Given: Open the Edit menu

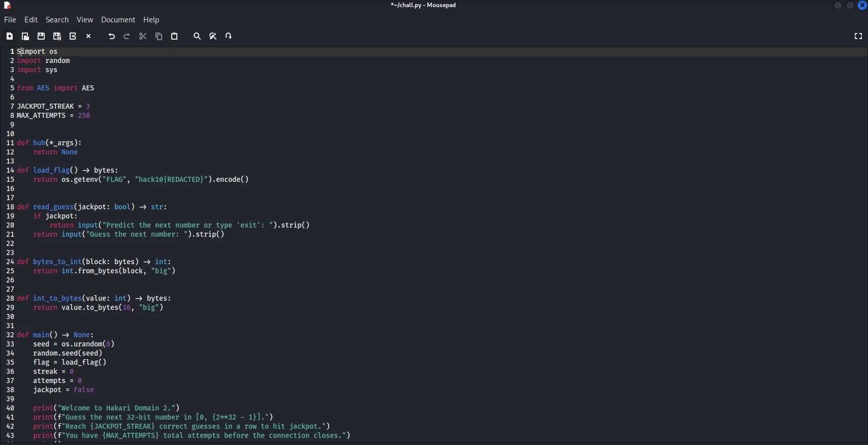Looking at the screenshot, I should pyautogui.click(x=31, y=20).
